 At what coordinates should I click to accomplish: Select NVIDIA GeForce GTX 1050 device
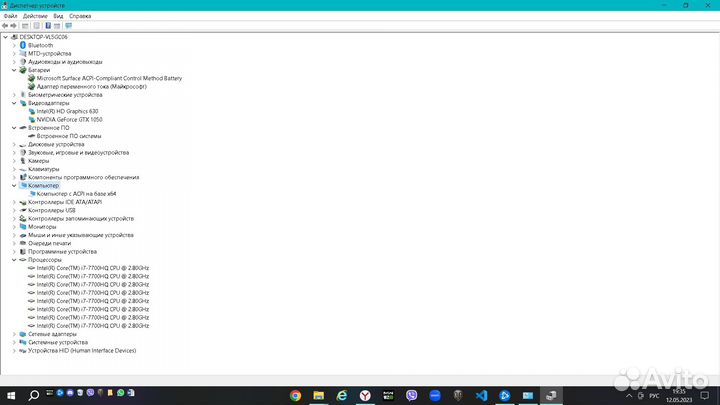point(68,119)
